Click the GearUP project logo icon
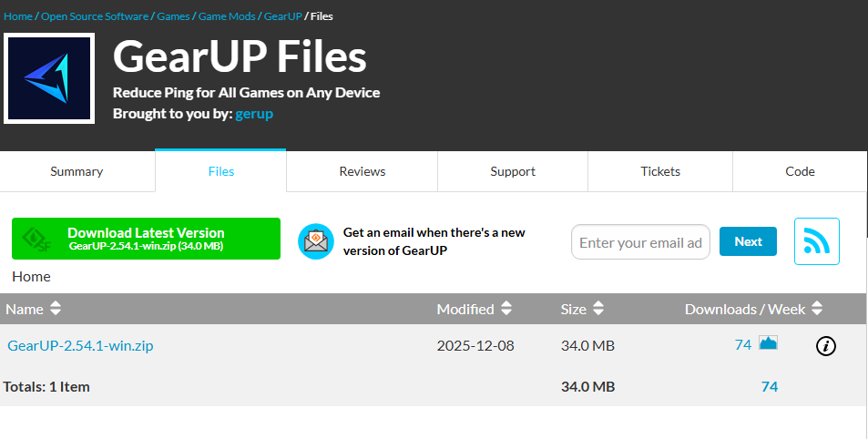The height and width of the screenshot is (439, 868). pos(49,78)
